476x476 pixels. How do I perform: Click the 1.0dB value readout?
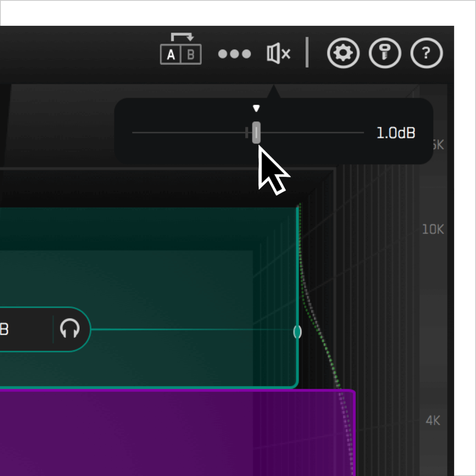395,133
